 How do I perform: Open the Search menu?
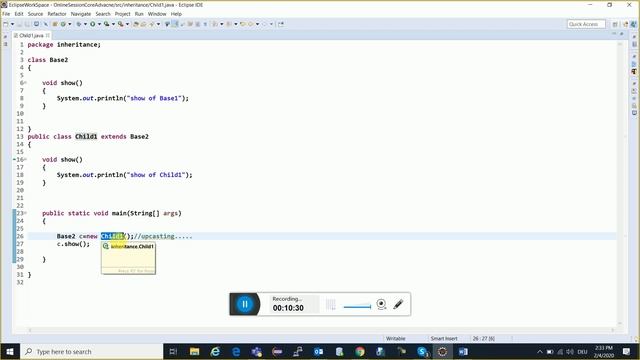[103, 14]
